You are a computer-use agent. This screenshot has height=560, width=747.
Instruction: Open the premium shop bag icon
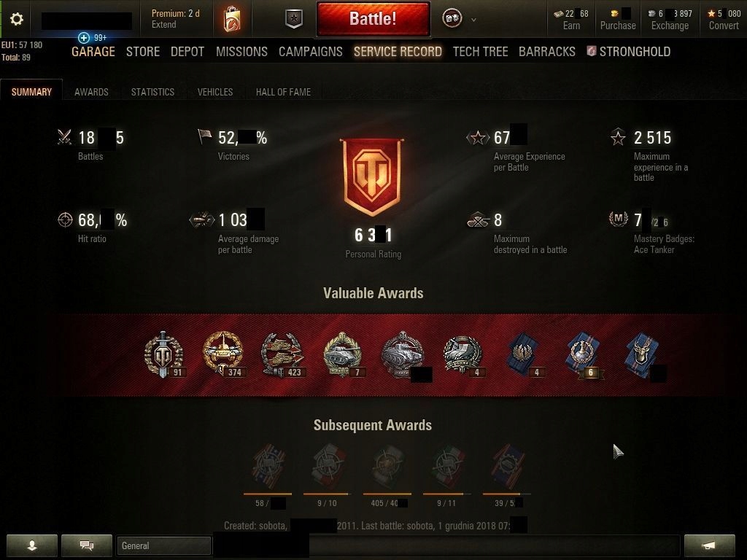(x=232, y=19)
